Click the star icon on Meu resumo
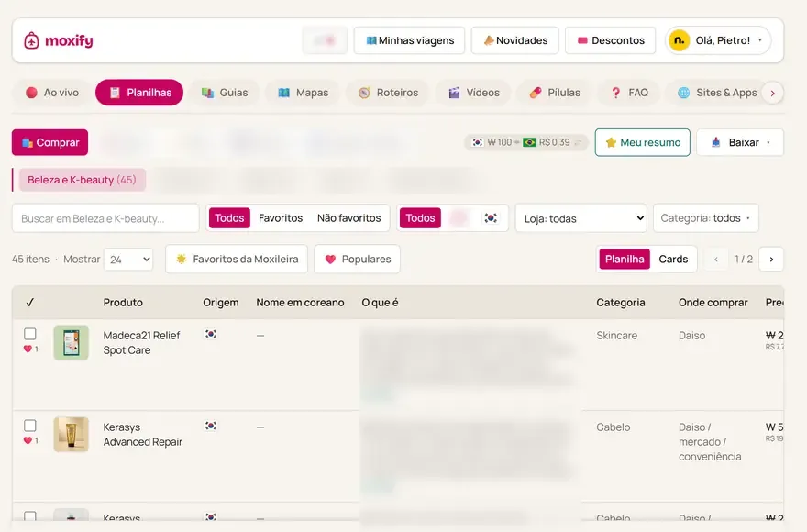Screen dimensions: 807x532 [611, 143]
